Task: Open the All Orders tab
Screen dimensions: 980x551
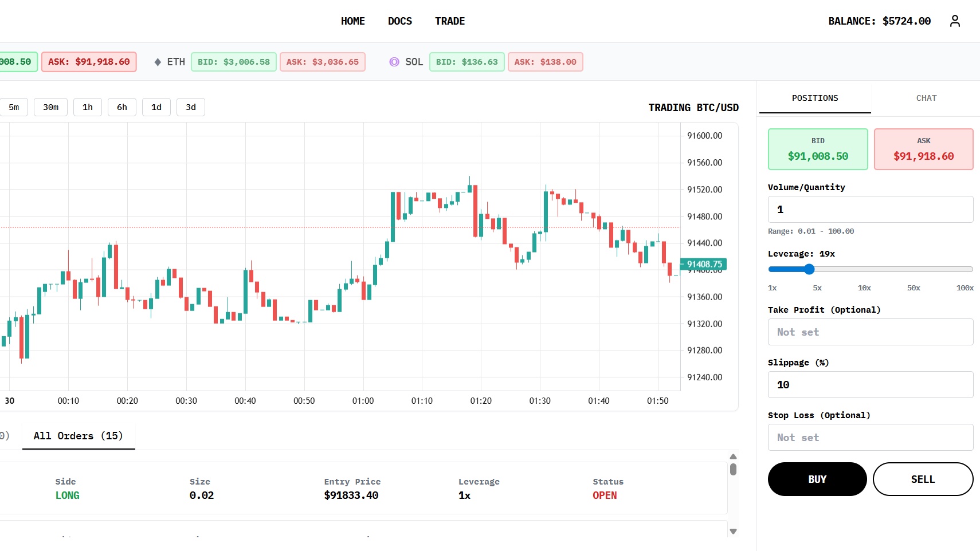Action: tap(79, 436)
